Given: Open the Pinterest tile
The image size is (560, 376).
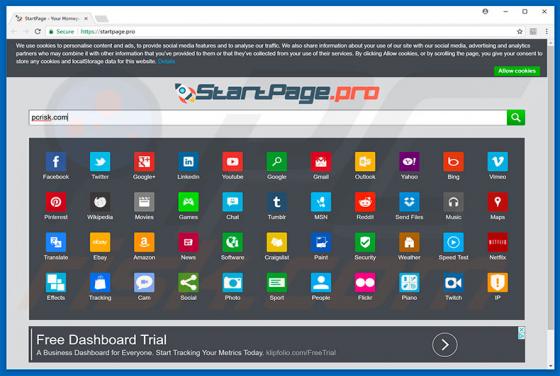Looking at the screenshot, I should (56, 202).
